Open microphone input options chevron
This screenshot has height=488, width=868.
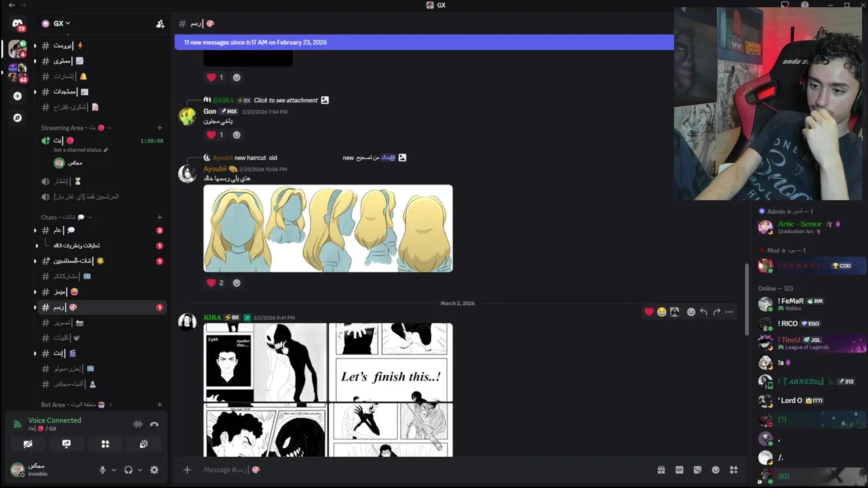[x=113, y=470]
